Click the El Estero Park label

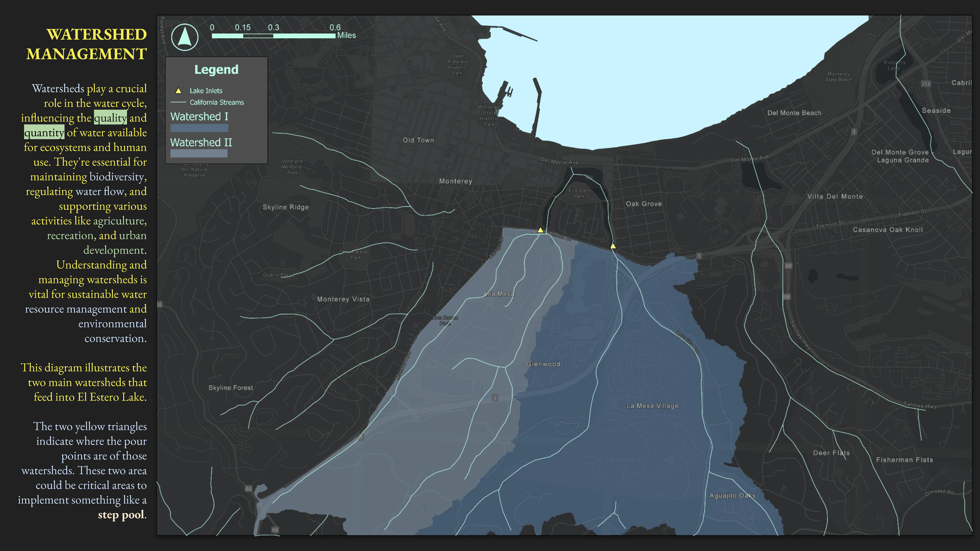click(579, 193)
